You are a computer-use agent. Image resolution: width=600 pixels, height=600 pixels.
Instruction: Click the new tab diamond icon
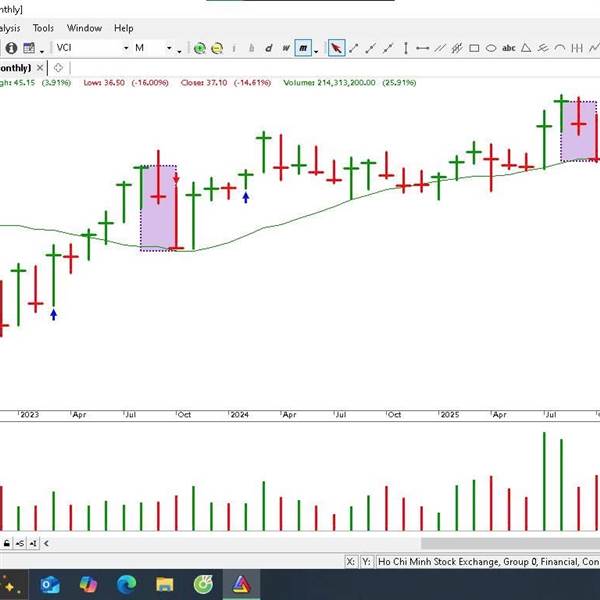tap(58, 68)
